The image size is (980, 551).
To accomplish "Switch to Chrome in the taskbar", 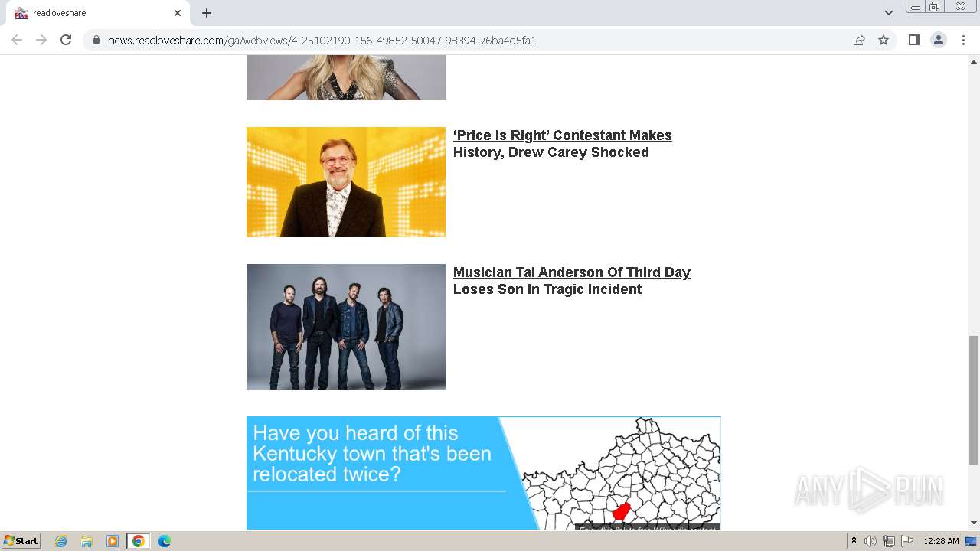I will tap(139, 541).
